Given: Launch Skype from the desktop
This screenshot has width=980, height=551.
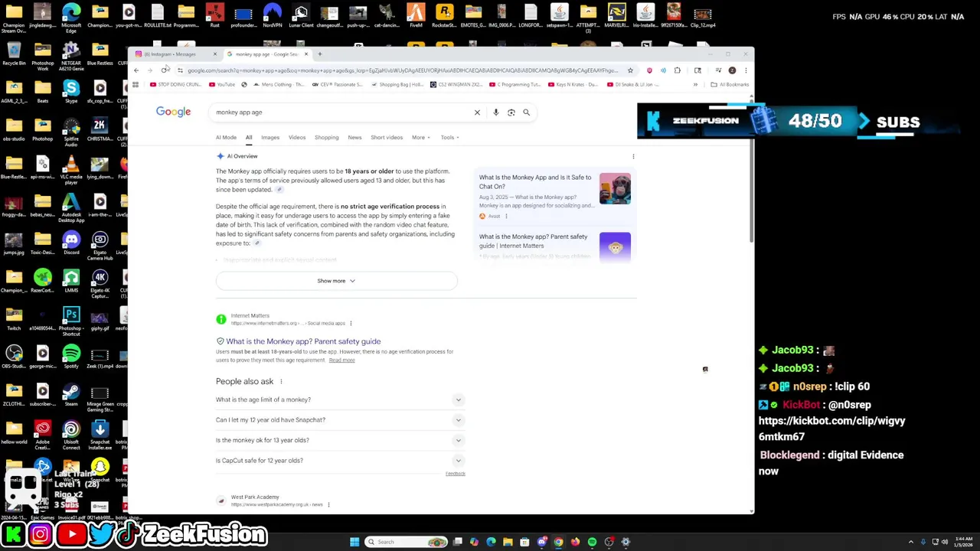Looking at the screenshot, I should 71,90.
